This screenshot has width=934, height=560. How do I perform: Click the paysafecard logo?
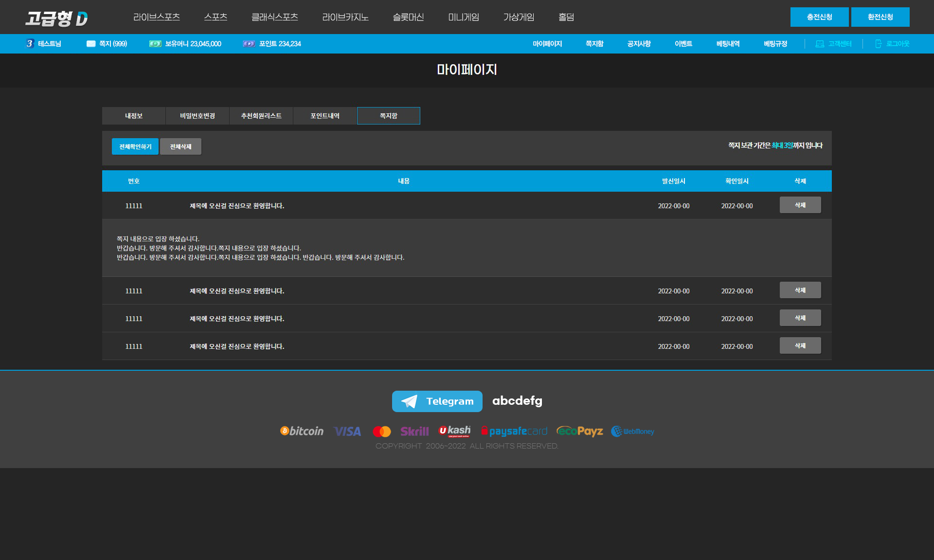click(x=514, y=431)
